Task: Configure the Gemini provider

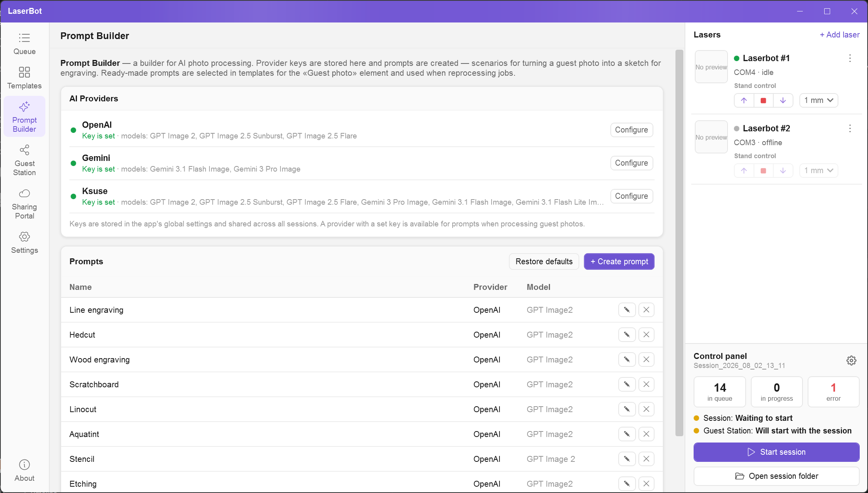Action: [x=632, y=163]
